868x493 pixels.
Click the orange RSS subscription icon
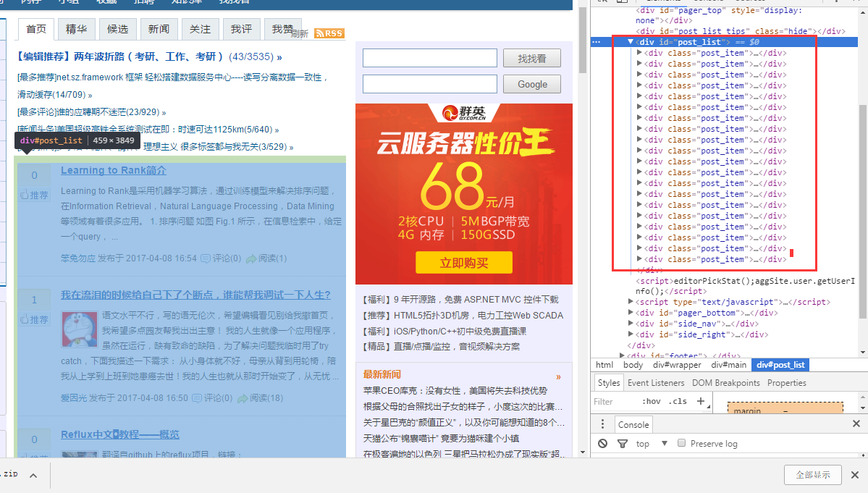pyautogui.click(x=331, y=33)
